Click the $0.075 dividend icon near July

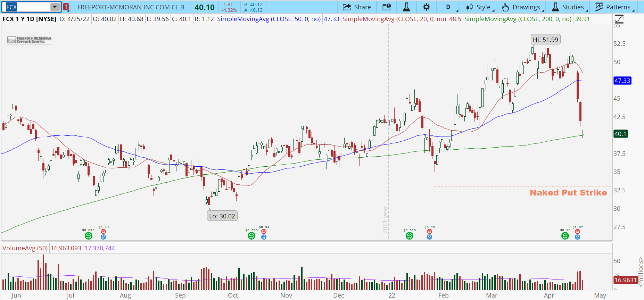pos(89,236)
